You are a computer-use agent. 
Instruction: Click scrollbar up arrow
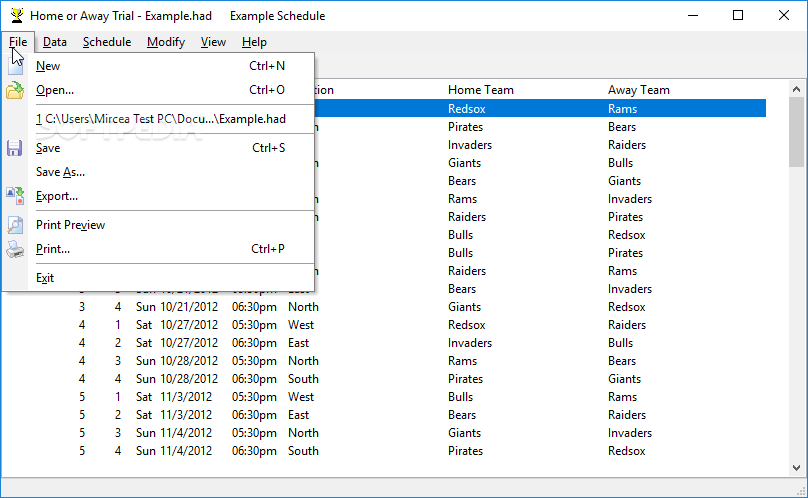pos(796,89)
